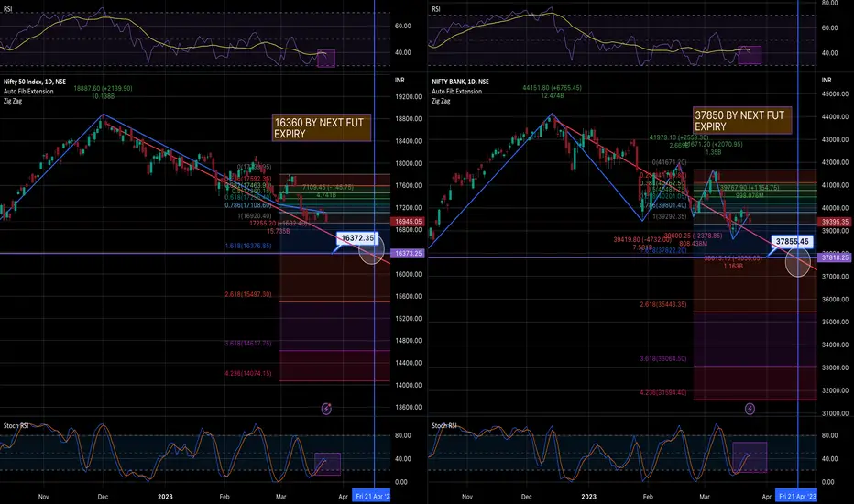Click INR currency label on Nifty Bank price axis
854x504 pixels.
tap(827, 81)
